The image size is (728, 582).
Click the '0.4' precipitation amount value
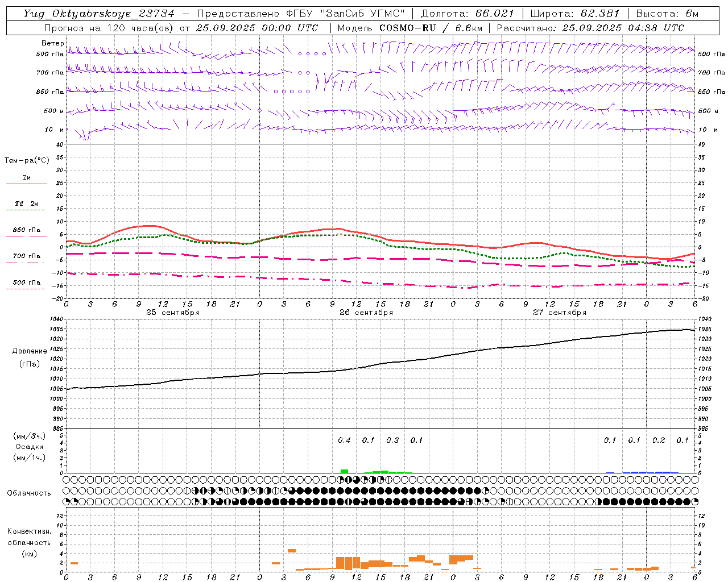pos(344,440)
